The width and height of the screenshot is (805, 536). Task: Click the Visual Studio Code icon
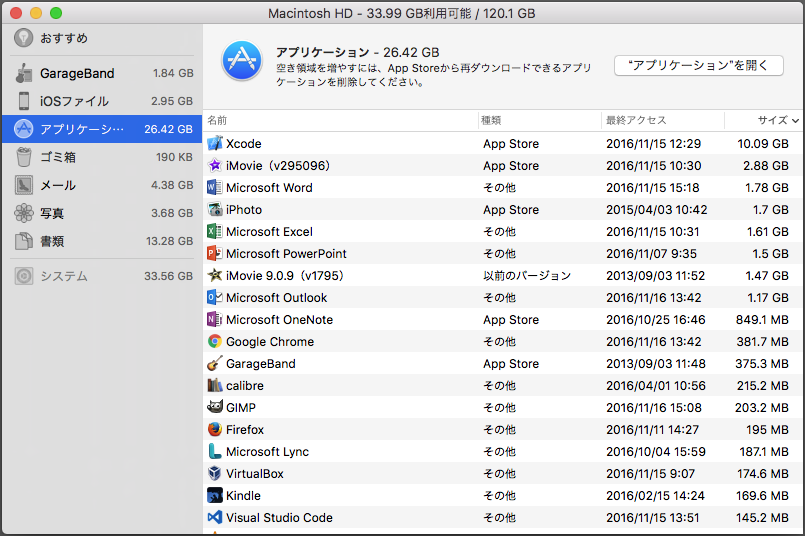click(214, 518)
